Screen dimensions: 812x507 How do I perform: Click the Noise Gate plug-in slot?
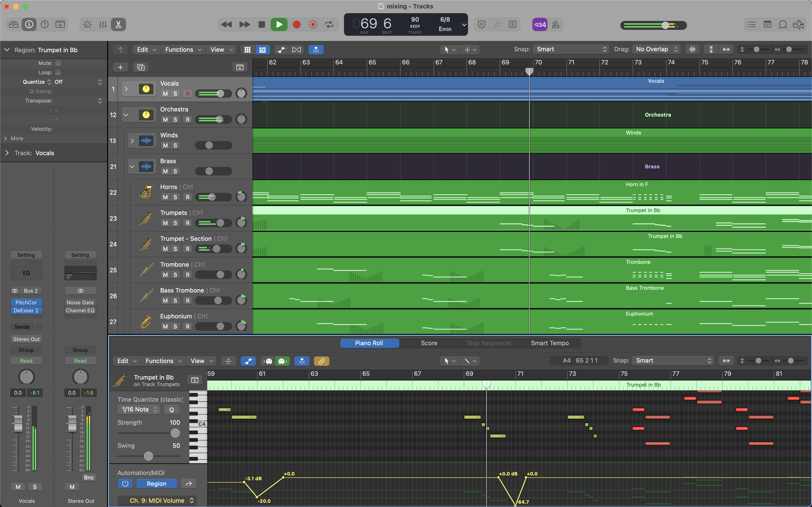80,302
